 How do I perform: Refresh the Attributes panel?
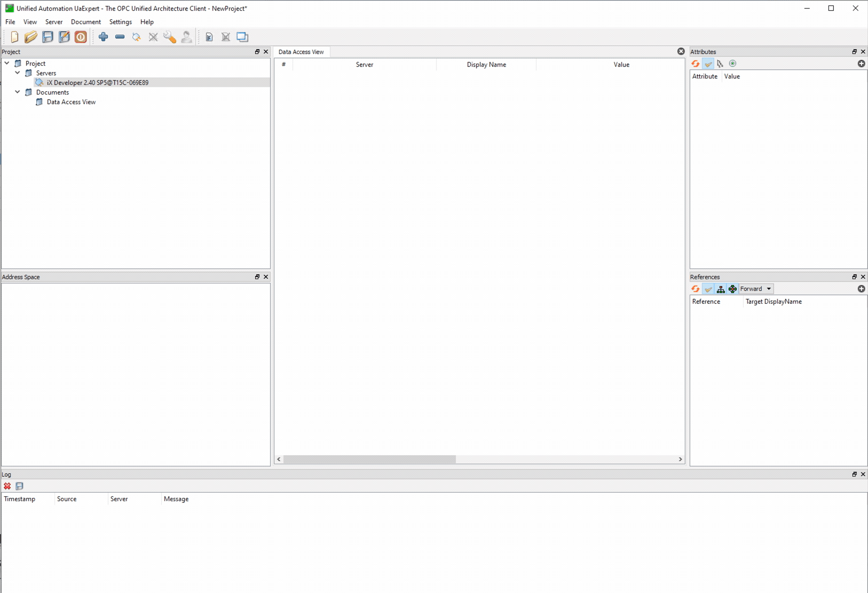click(696, 64)
